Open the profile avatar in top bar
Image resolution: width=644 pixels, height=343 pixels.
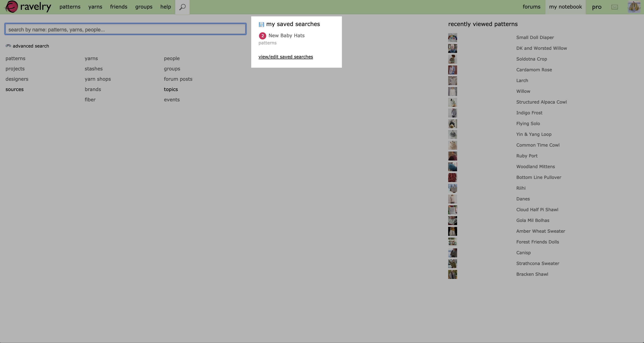coord(634,7)
